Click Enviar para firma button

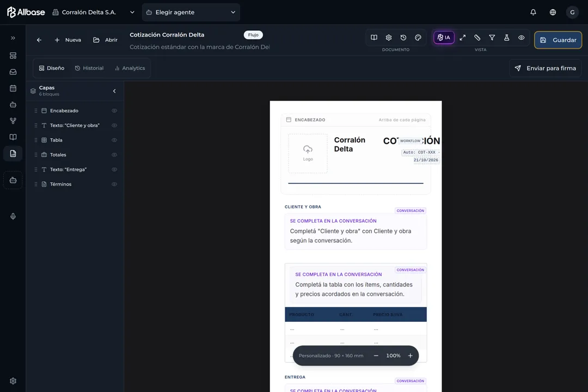point(545,68)
